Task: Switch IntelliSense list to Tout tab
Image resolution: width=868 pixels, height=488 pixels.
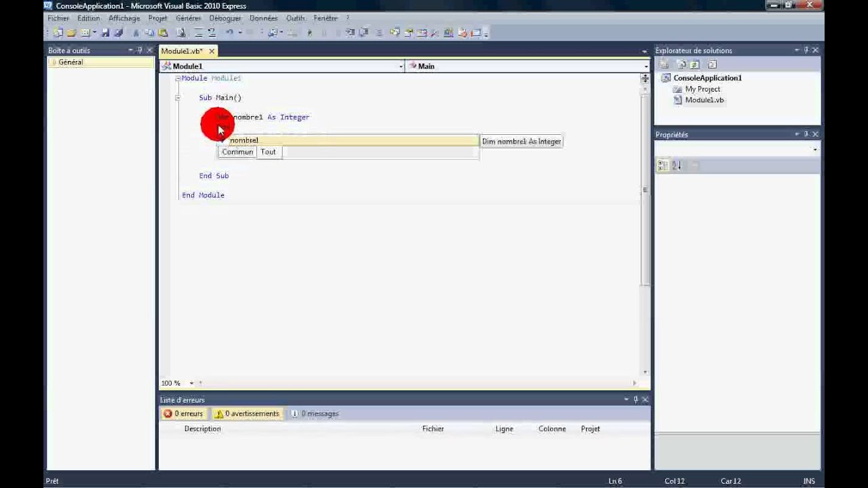Action: click(x=269, y=152)
